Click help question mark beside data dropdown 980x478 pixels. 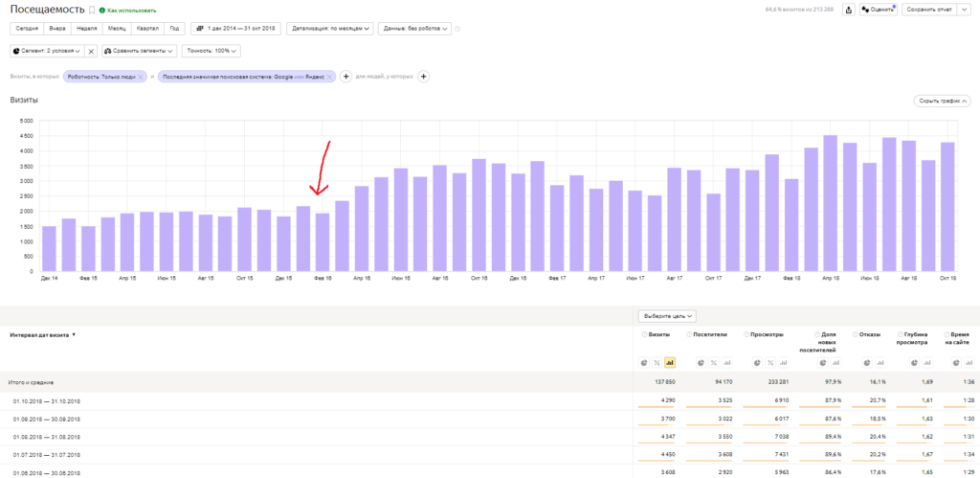[457, 29]
